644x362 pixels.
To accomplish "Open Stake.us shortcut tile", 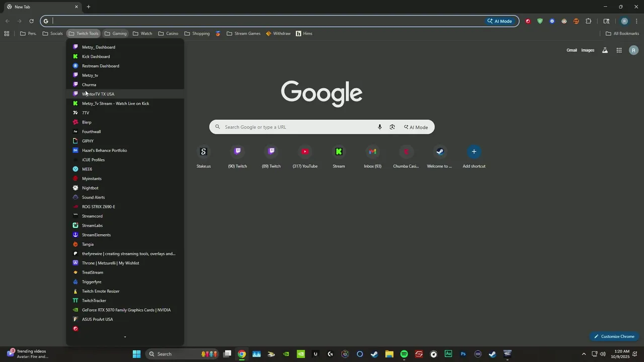I will coord(203,157).
